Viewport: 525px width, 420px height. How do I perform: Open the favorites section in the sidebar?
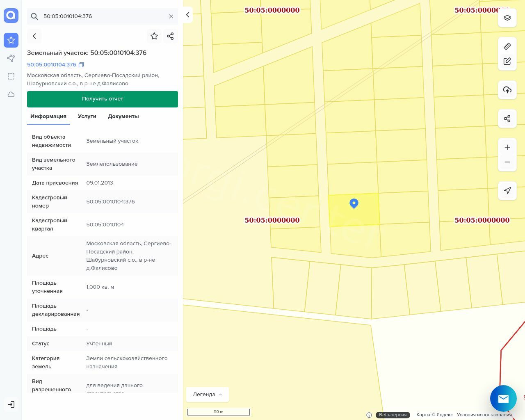11,40
